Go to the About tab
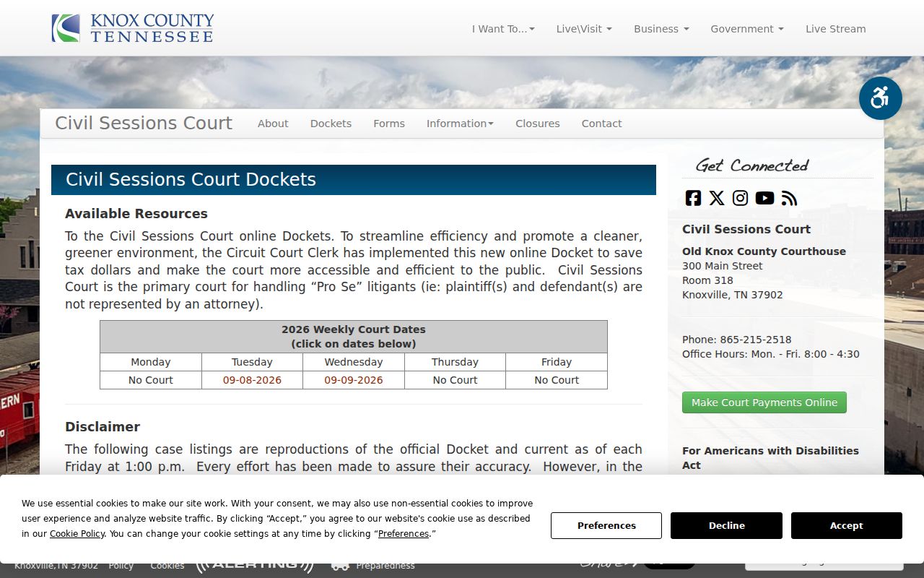924x578 pixels. pyautogui.click(x=273, y=124)
